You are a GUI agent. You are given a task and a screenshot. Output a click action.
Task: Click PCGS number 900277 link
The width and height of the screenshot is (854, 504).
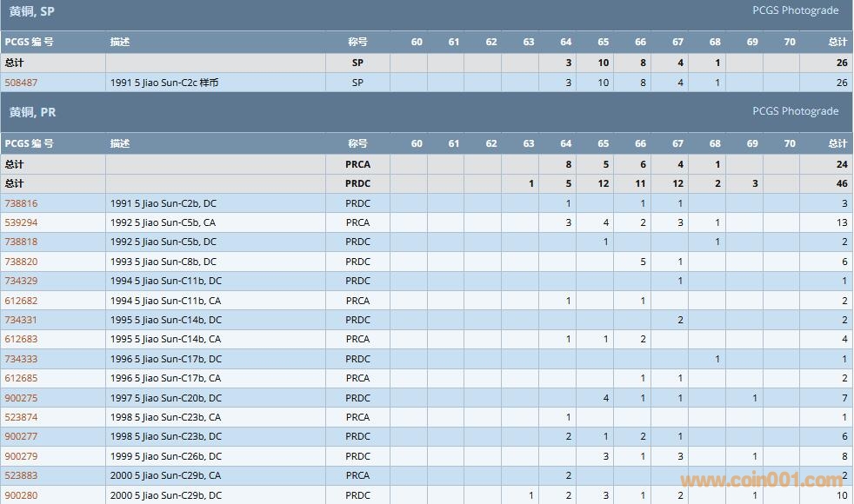coord(22,436)
